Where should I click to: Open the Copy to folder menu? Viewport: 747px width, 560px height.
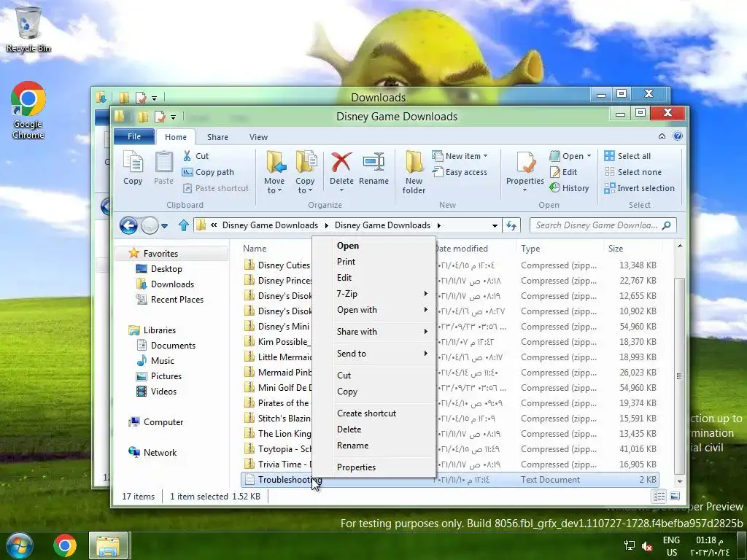pos(306,172)
